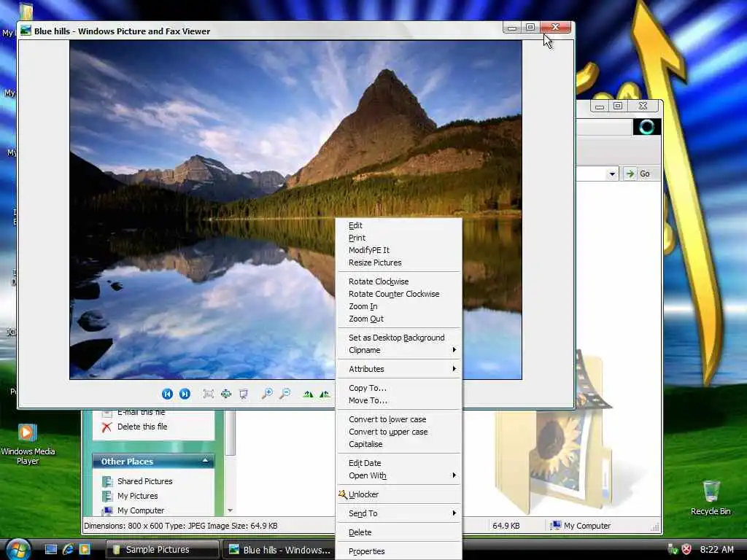
Task: Click the Blue hills photo preview
Action: point(295,209)
